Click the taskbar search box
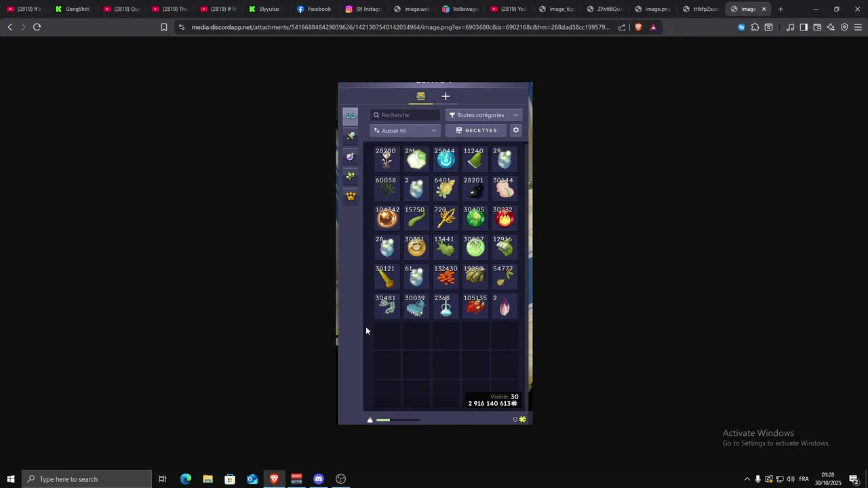868x488 pixels. click(x=86, y=479)
